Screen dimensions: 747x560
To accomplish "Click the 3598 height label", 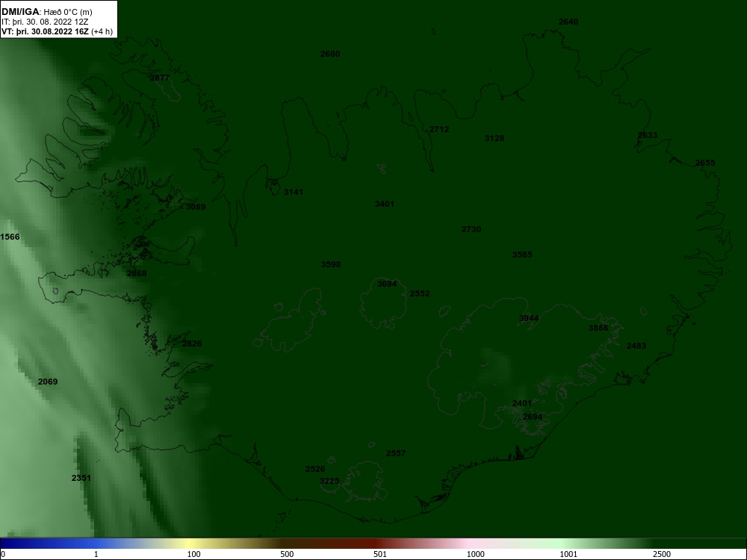I will pyautogui.click(x=331, y=264).
